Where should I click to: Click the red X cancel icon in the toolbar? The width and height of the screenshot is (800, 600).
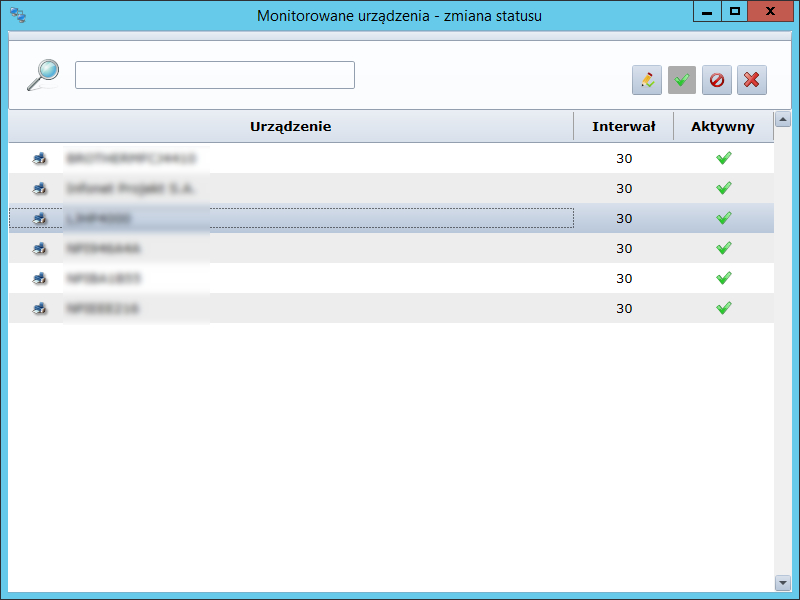click(x=752, y=81)
